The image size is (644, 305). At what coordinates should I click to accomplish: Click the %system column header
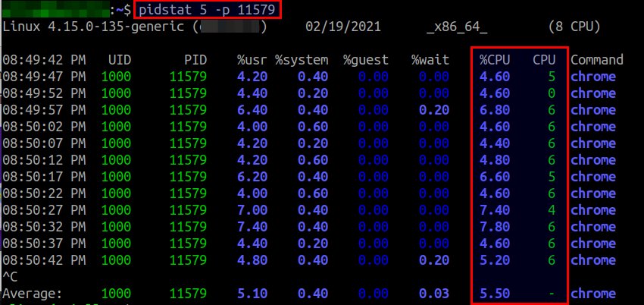point(302,60)
